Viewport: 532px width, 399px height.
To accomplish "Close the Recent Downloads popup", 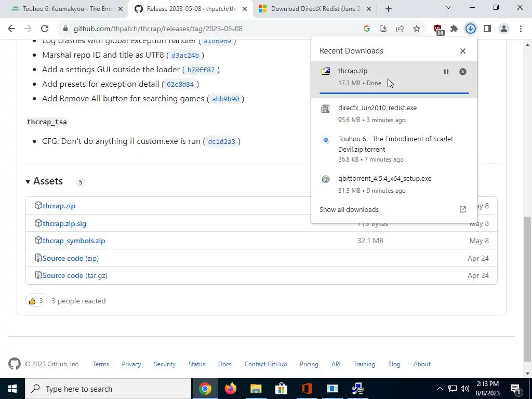I will pos(463,51).
